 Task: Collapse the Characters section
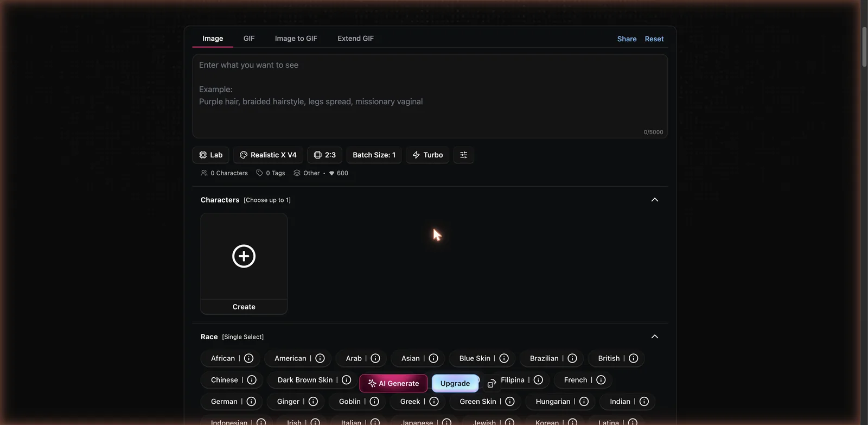click(655, 200)
